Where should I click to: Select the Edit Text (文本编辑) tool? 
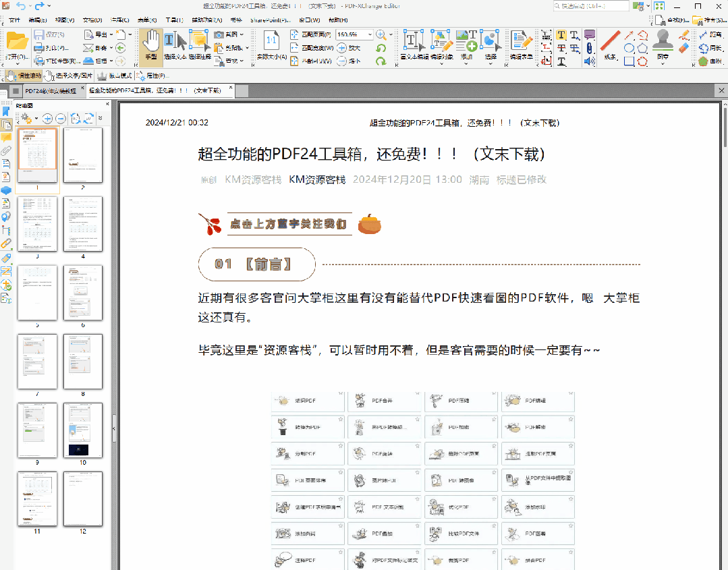coord(414,45)
